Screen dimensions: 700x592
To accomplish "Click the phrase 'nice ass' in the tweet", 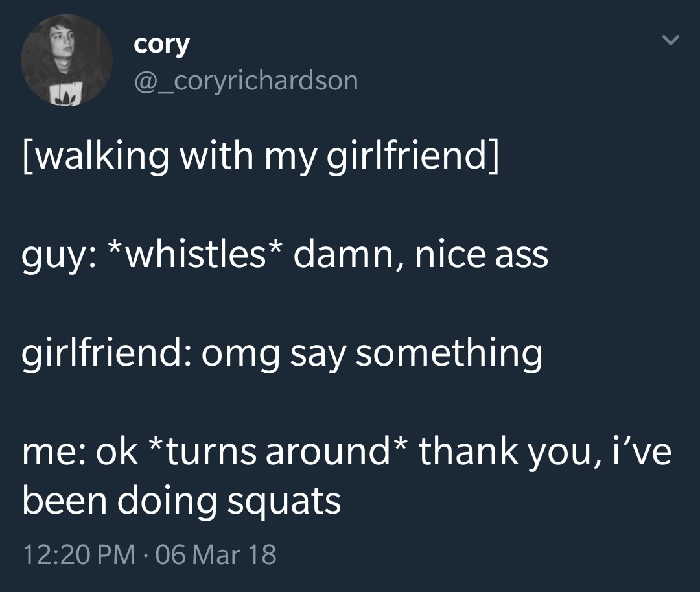I will [481, 255].
